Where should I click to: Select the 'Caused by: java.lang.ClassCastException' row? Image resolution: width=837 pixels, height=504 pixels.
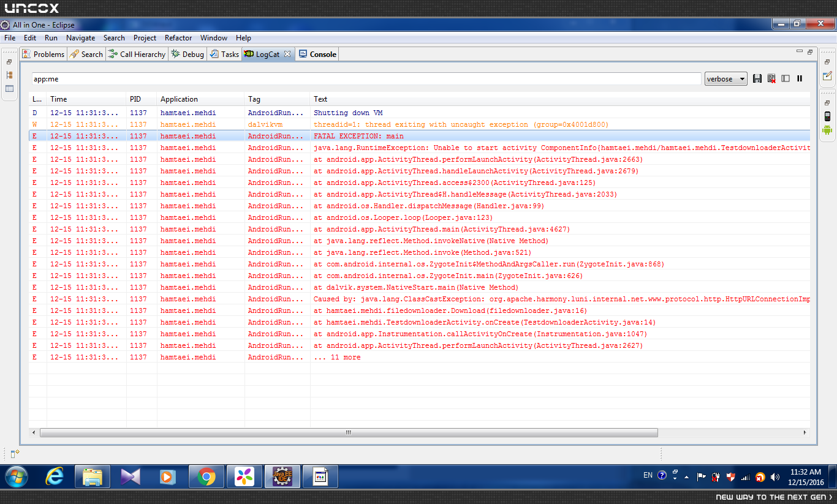(419, 299)
